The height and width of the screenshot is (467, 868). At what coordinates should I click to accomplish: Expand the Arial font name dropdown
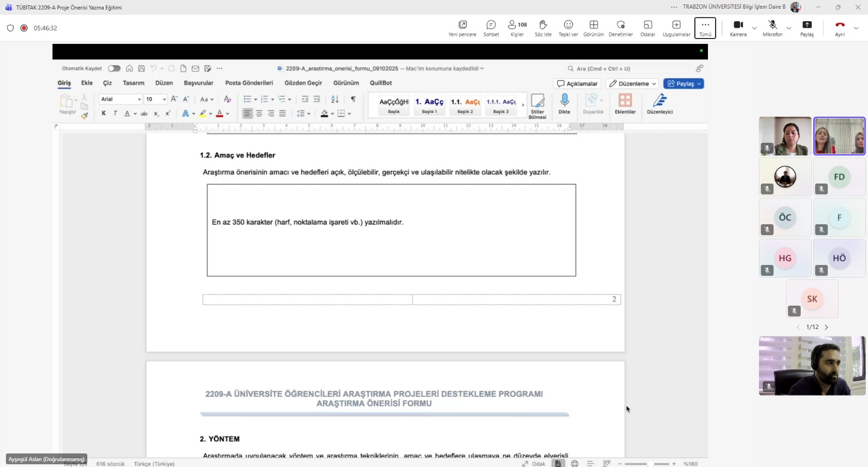(139, 99)
